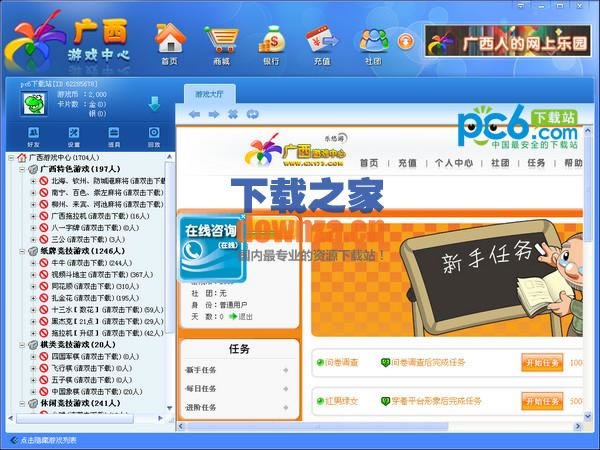Expand the 同花顺 tree node
The height and width of the screenshot is (450, 600).
coord(33,287)
